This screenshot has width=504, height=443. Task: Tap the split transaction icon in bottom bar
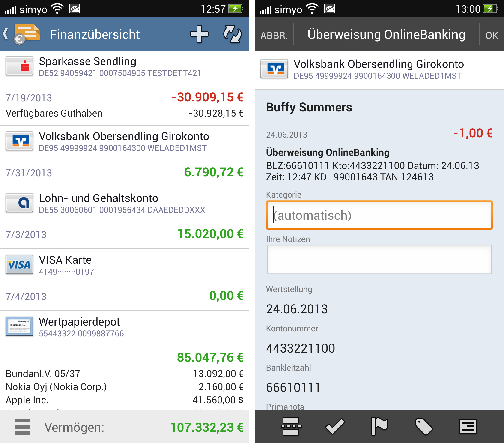pos(291,426)
